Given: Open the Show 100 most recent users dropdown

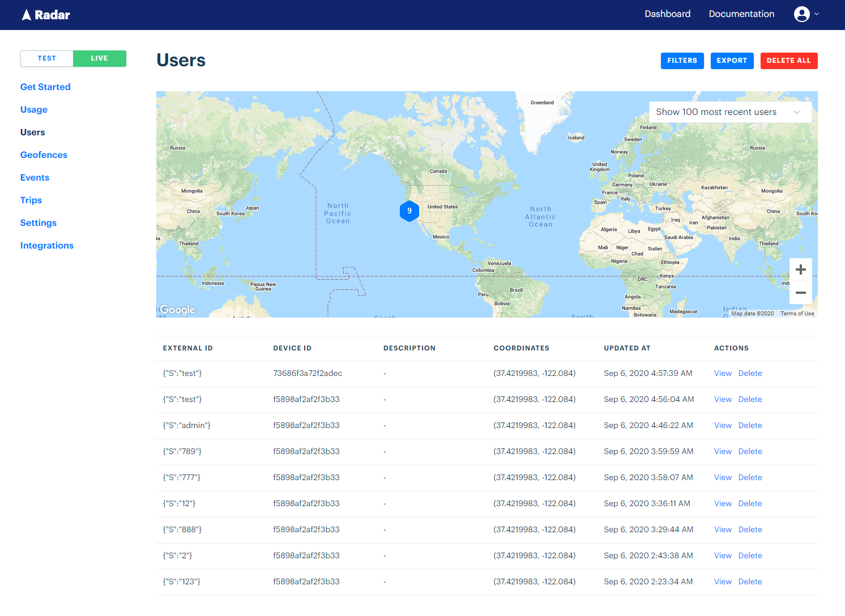Looking at the screenshot, I should pyautogui.click(x=730, y=112).
